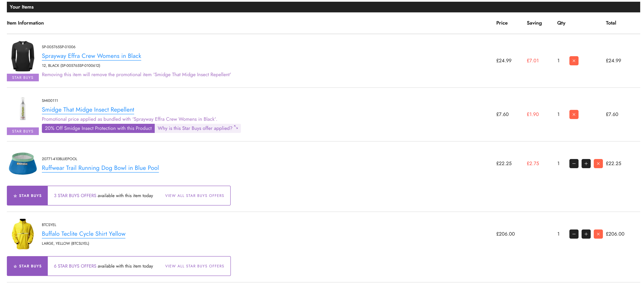Screen dimensions: 644x283
Task: Click 'LARGE, YELLOW (BTCSLYEL)' variant text
Action: click(65, 243)
